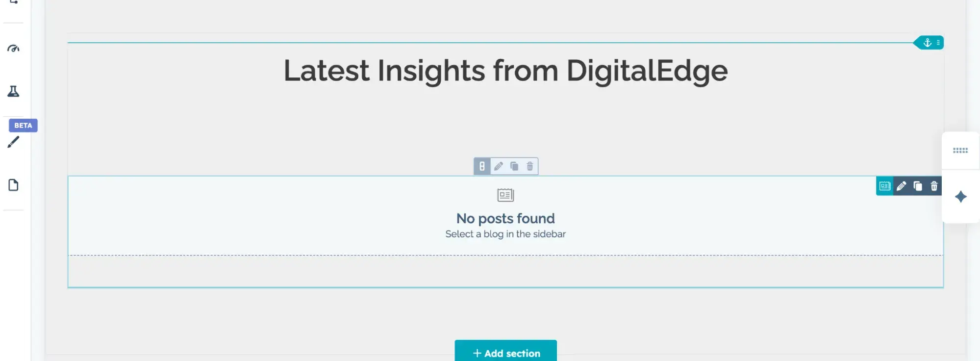The height and width of the screenshot is (361, 980).
Task: Select the A/B testing flask icon
Action: 13,91
